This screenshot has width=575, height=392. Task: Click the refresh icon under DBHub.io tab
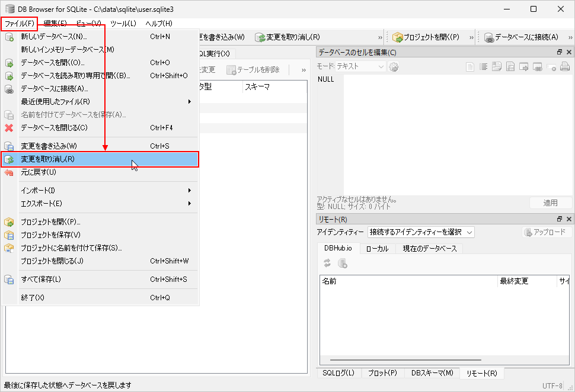(x=327, y=264)
